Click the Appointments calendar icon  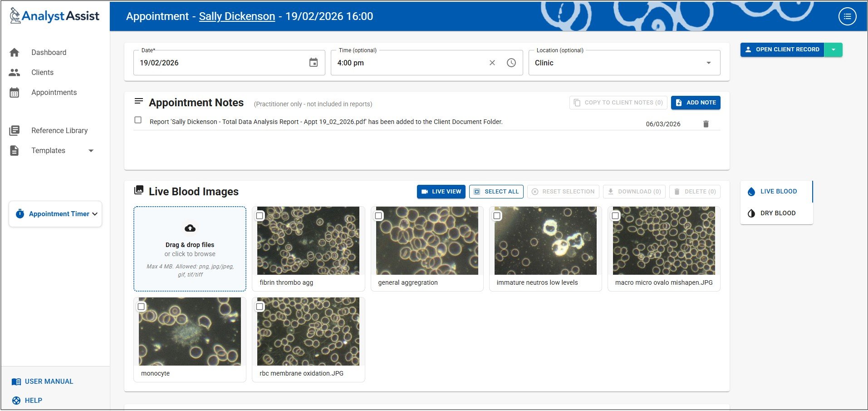15,93
